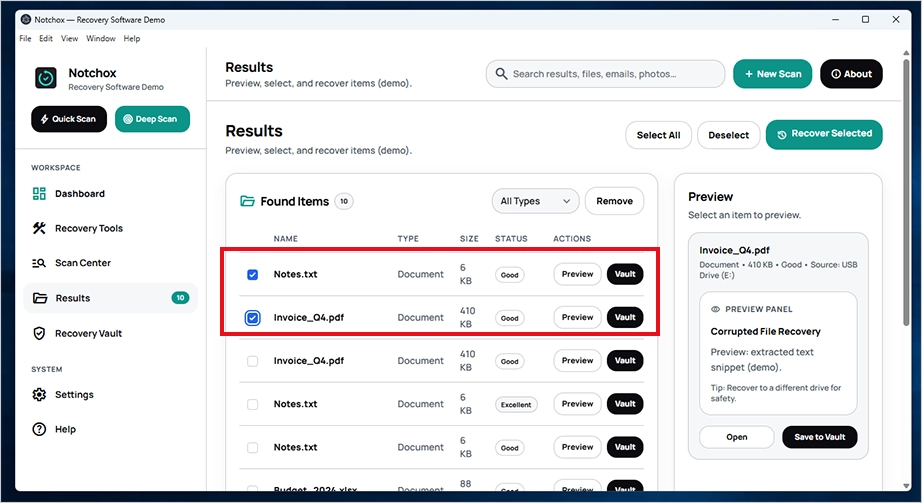922x503 pixels.
Task: Preview the Excellent-status Notes.txt
Action: pyautogui.click(x=577, y=404)
